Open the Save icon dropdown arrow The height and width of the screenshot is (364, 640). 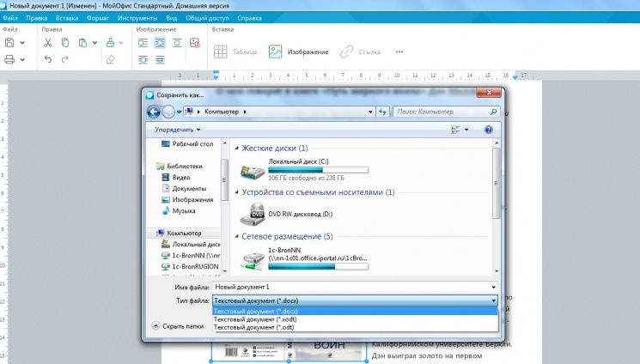tap(22, 42)
